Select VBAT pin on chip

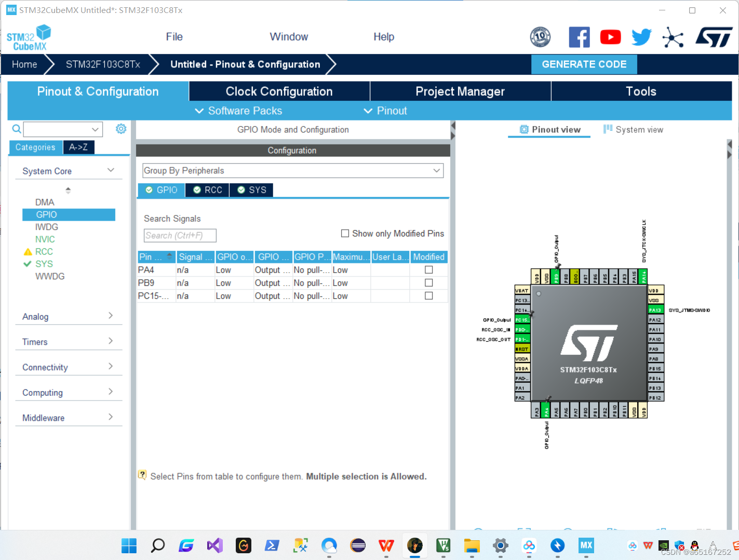pos(522,291)
